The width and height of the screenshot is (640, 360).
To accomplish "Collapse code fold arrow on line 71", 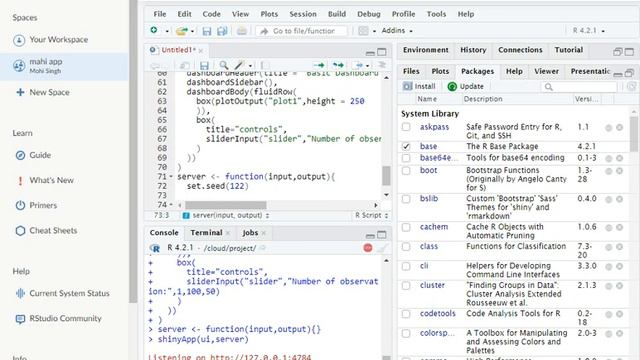I will pyautogui.click(x=171, y=177).
